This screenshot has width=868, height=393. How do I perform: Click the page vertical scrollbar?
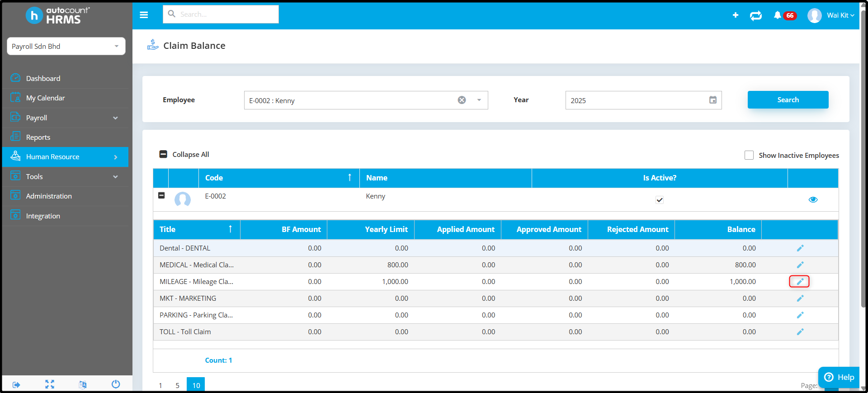[863, 158]
